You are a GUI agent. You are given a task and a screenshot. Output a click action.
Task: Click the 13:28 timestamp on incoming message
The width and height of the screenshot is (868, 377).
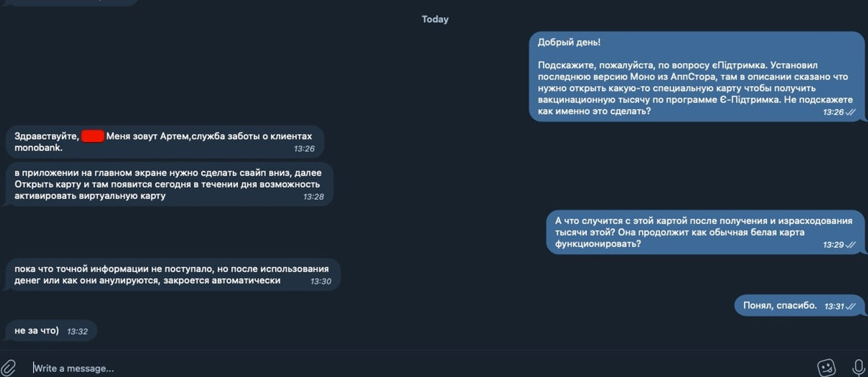(x=313, y=197)
